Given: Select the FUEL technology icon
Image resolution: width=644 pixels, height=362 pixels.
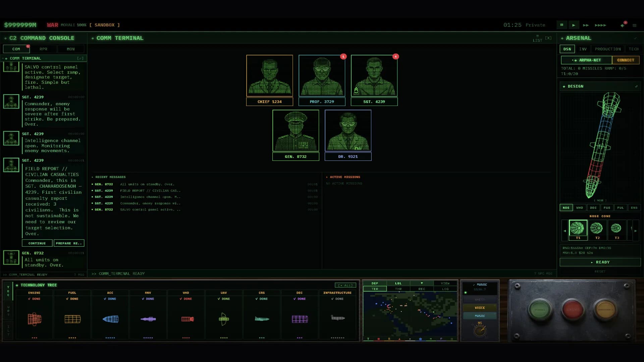Looking at the screenshot, I should (x=72, y=319).
